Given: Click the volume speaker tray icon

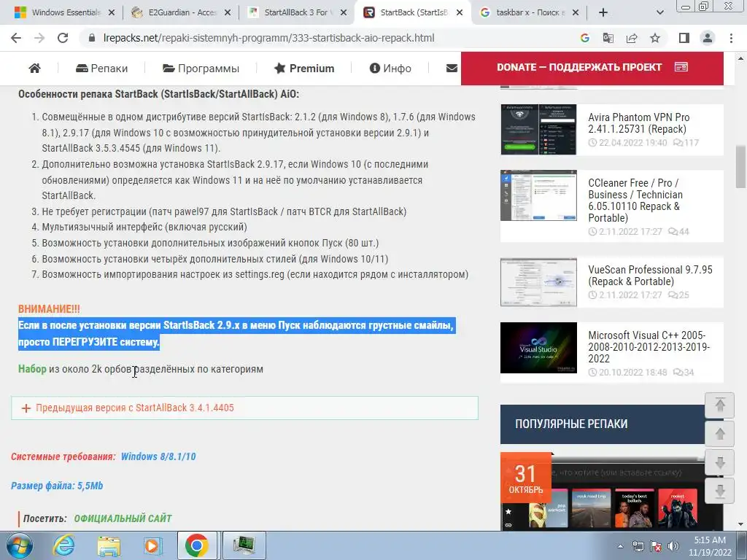Looking at the screenshot, I should tap(673, 547).
